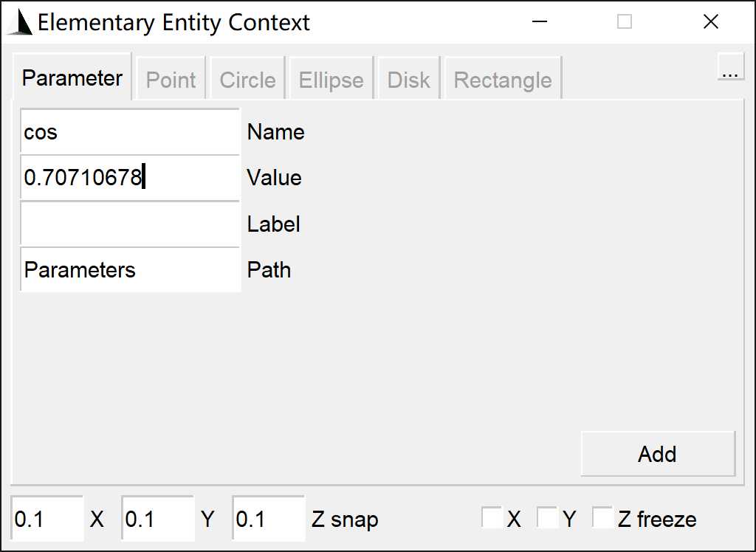Click the Name field containing "cos"

[x=130, y=132]
